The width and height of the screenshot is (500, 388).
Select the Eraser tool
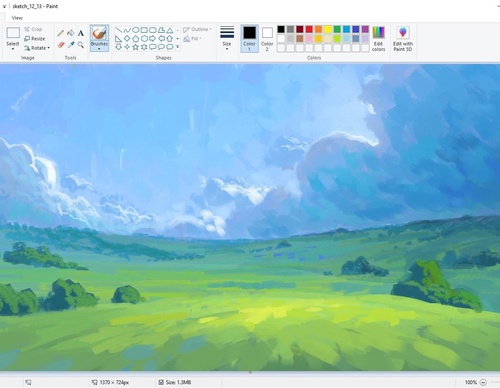click(x=61, y=45)
